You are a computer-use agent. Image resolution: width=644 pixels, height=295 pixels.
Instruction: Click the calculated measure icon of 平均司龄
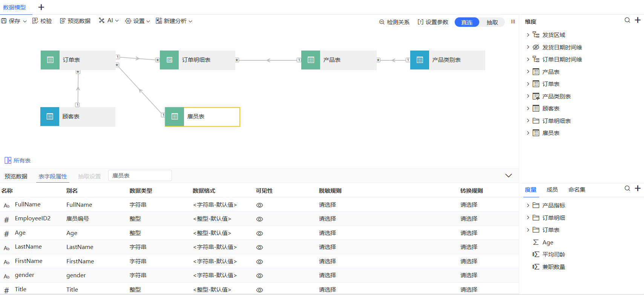click(x=536, y=255)
